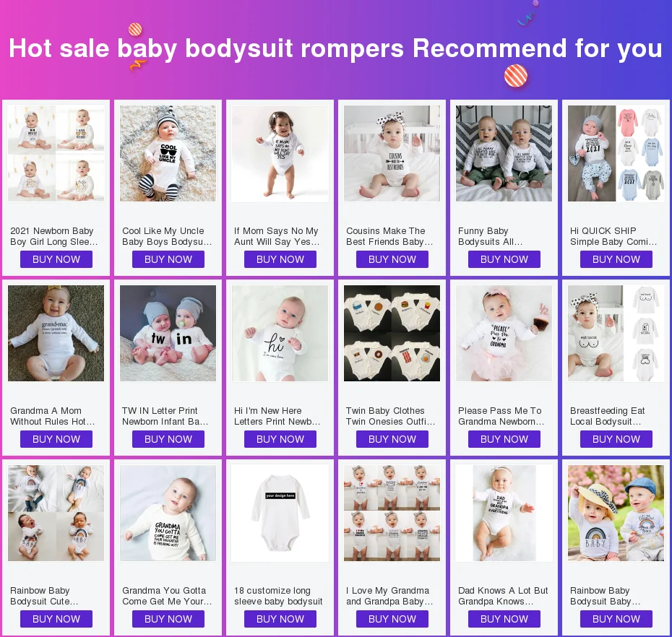Click the TW IN twins product image
Viewport: 672px width, 637px height.
(x=168, y=333)
